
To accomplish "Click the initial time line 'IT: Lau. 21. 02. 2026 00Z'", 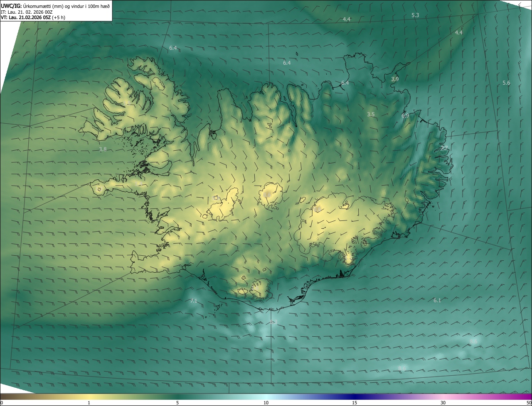I will [x=27, y=12].
